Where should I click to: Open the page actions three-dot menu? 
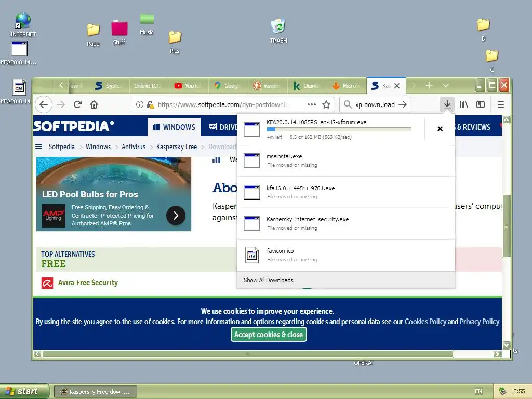(312, 104)
